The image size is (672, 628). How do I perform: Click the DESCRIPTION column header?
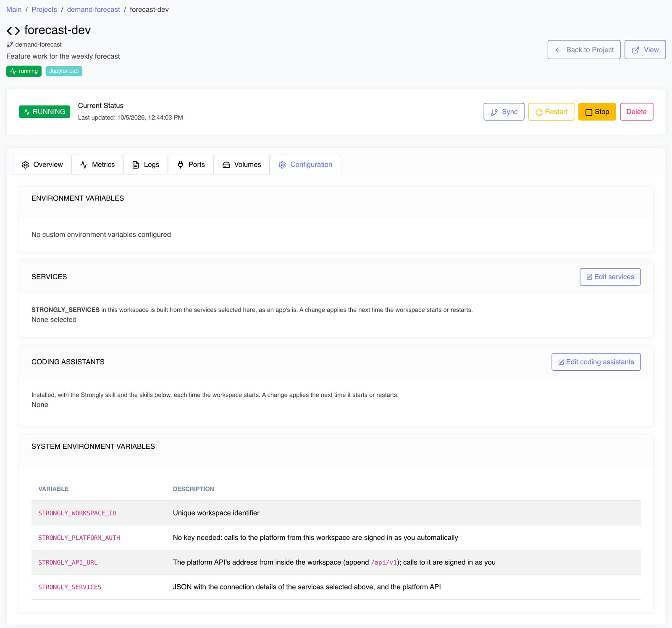[x=194, y=489]
